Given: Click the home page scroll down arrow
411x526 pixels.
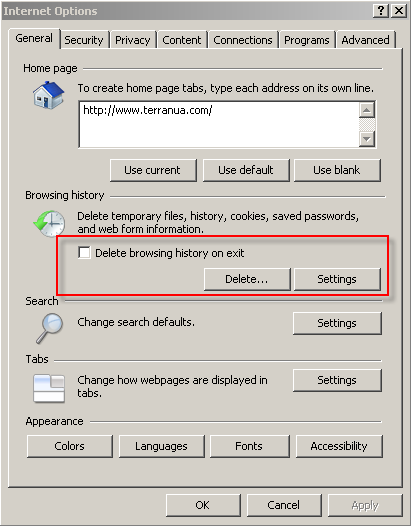Looking at the screenshot, I should (367, 139).
